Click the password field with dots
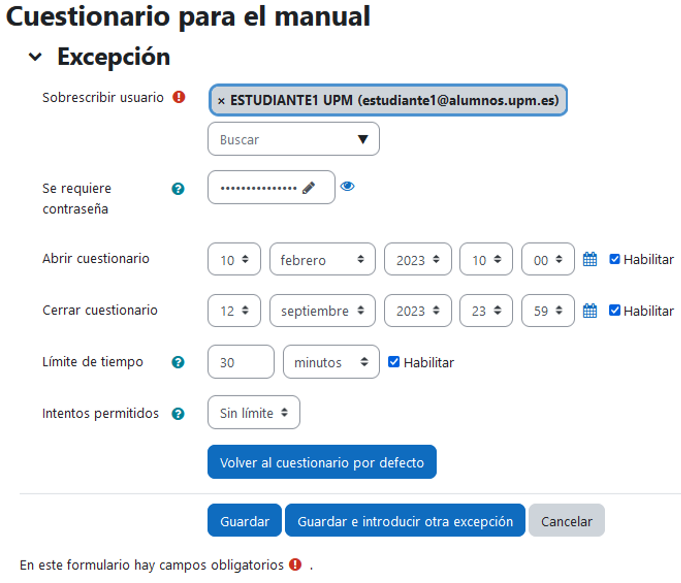The image size is (681, 583). pyautogui.click(x=271, y=187)
